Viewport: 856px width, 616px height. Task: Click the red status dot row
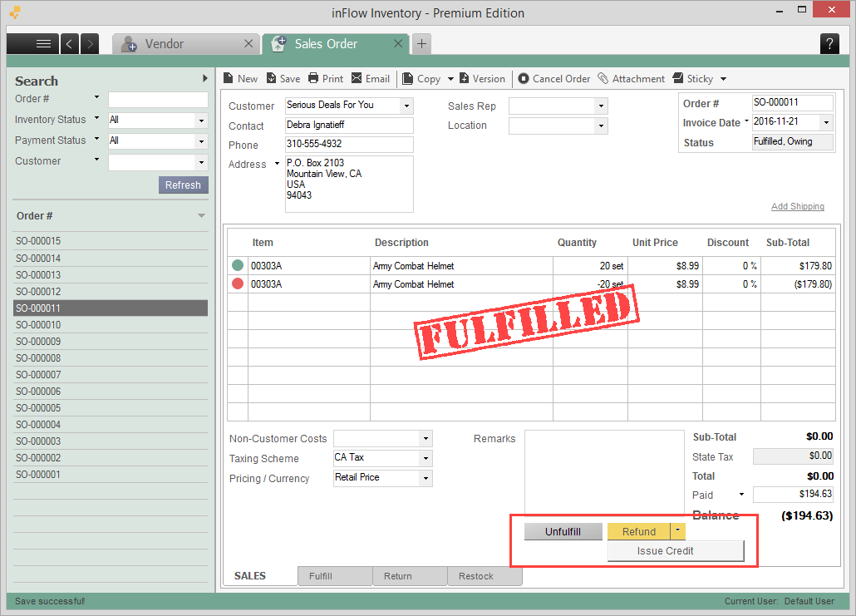click(x=238, y=284)
